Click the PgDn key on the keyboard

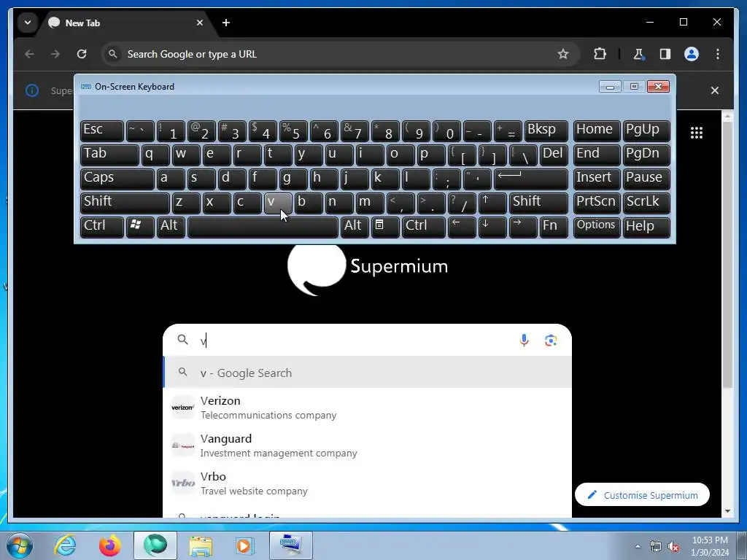(x=646, y=155)
